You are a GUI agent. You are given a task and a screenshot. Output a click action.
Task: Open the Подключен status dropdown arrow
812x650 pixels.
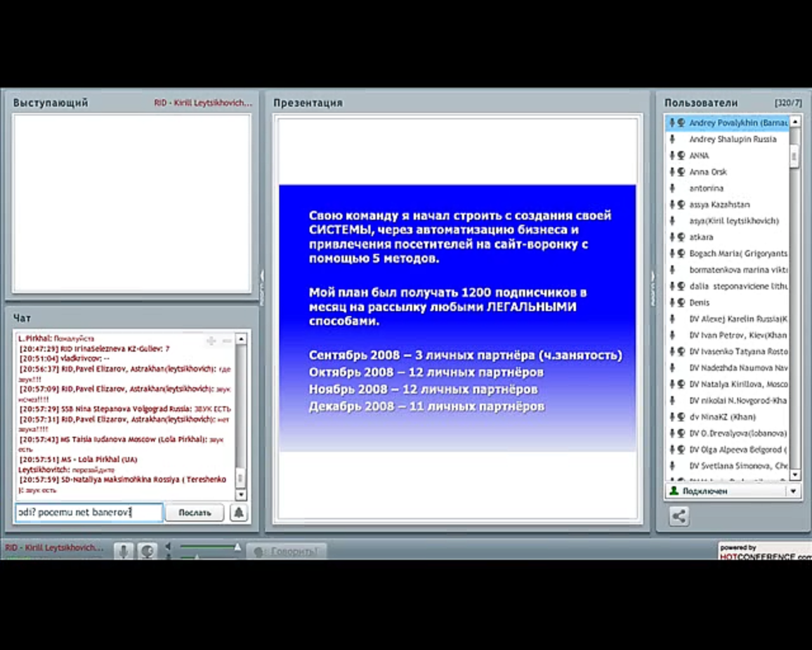click(x=793, y=491)
